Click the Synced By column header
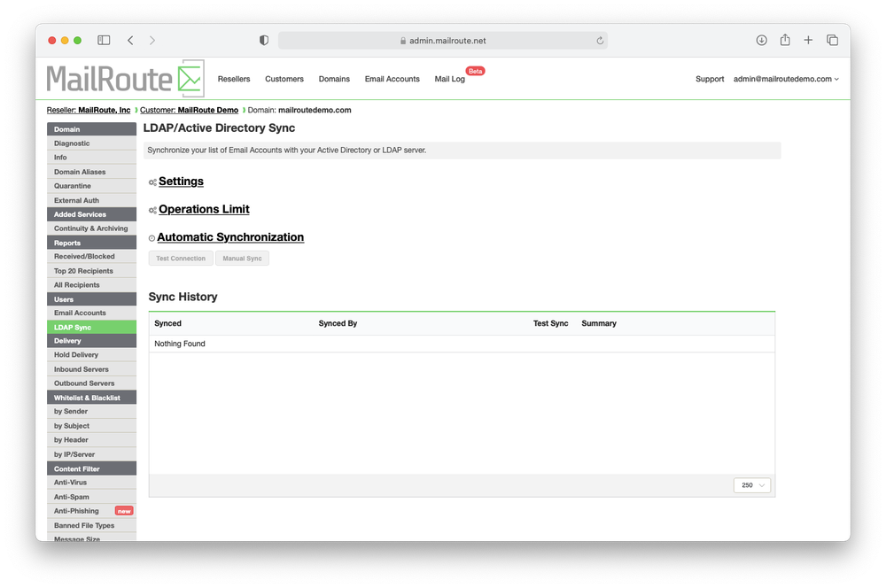Image resolution: width=886 pixels, height=588 pixels. coord(338,323)
